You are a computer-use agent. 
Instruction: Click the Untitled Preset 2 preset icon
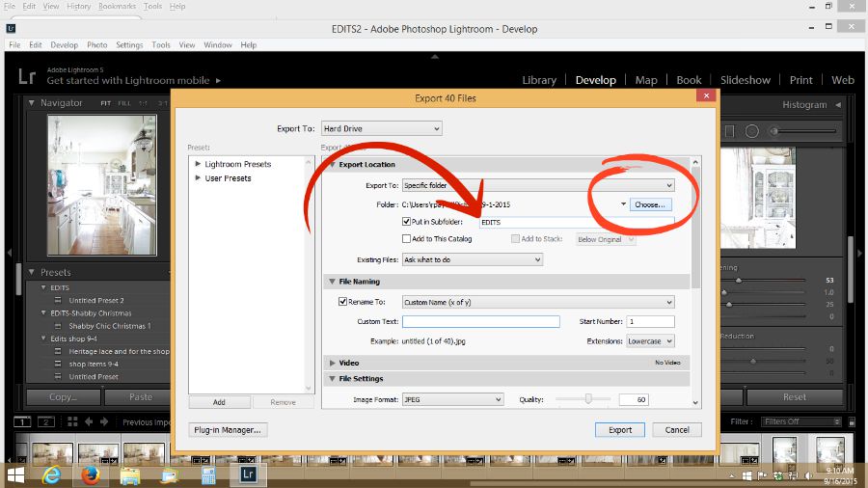(58, 300)
